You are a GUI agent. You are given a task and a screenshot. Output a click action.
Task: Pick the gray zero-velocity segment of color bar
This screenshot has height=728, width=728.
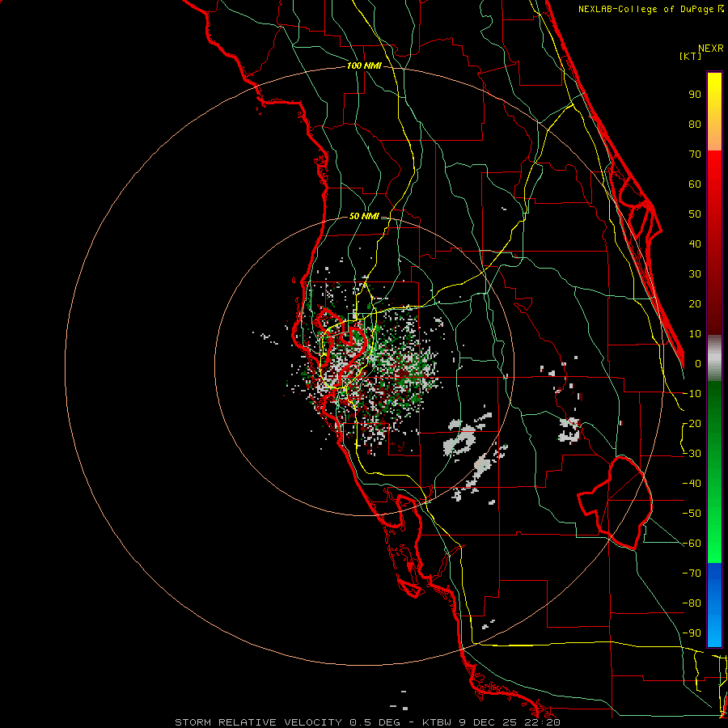pos(714,358)
